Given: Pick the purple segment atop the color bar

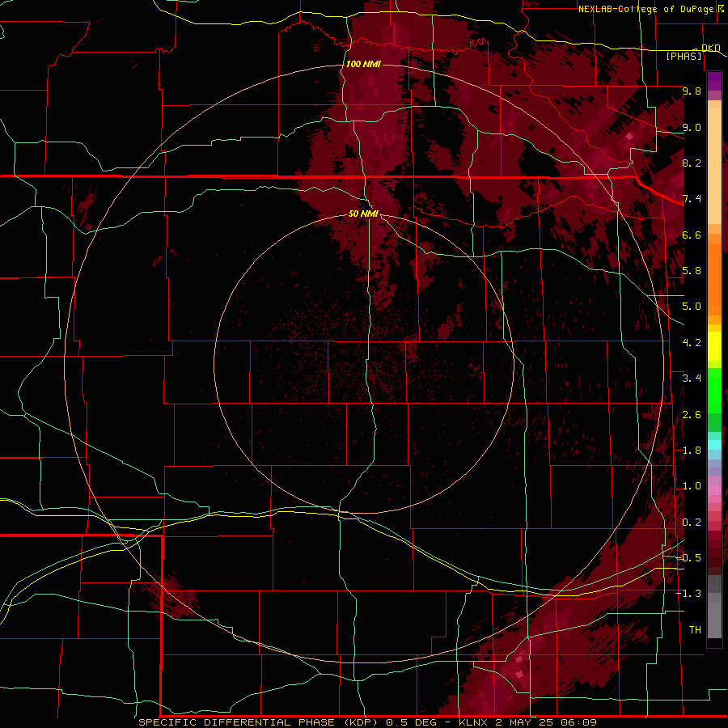Looking at the screenshot, I should tap(714, 81).
